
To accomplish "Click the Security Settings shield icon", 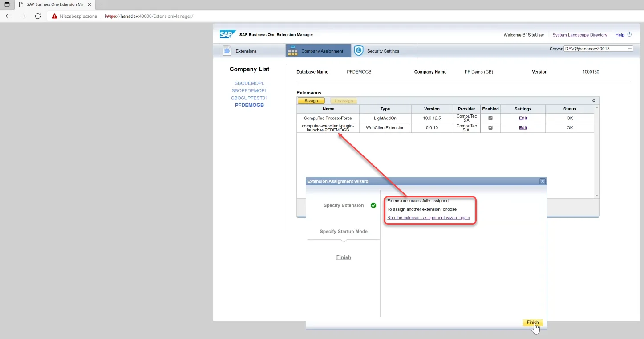I will (x=359, y=51).
